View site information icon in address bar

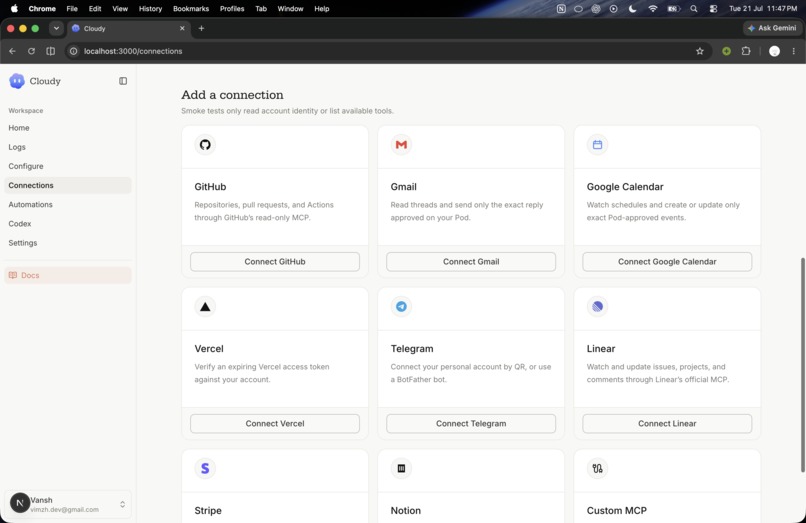(74, 51)
